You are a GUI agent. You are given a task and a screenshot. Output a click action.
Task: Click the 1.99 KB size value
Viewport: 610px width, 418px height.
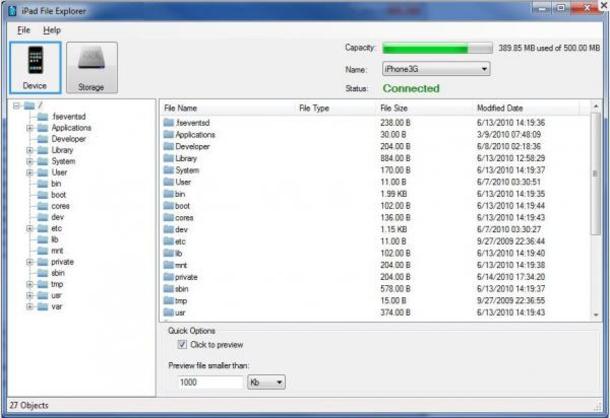click(x=394, y=194)
